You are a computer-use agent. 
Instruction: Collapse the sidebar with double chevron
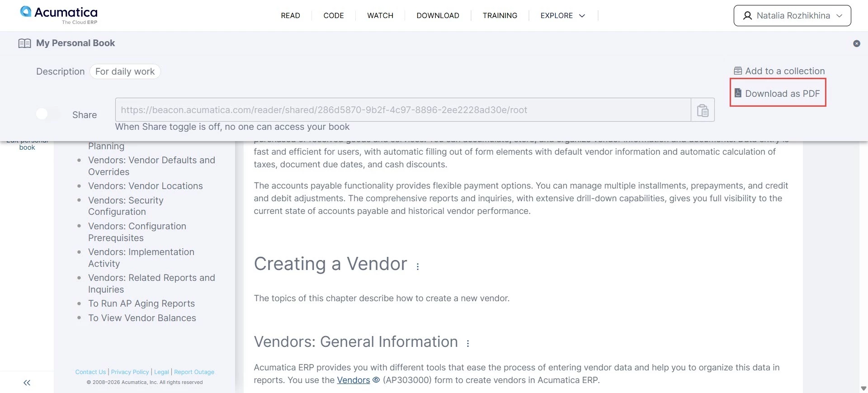tap(27, 383)
